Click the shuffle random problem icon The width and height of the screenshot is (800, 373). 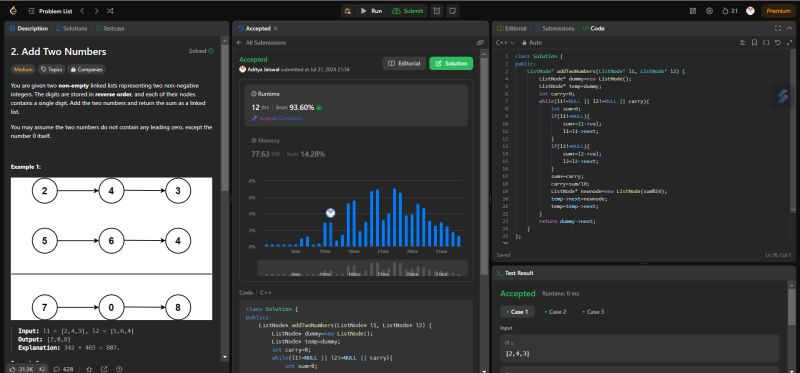tap(111, 11)
